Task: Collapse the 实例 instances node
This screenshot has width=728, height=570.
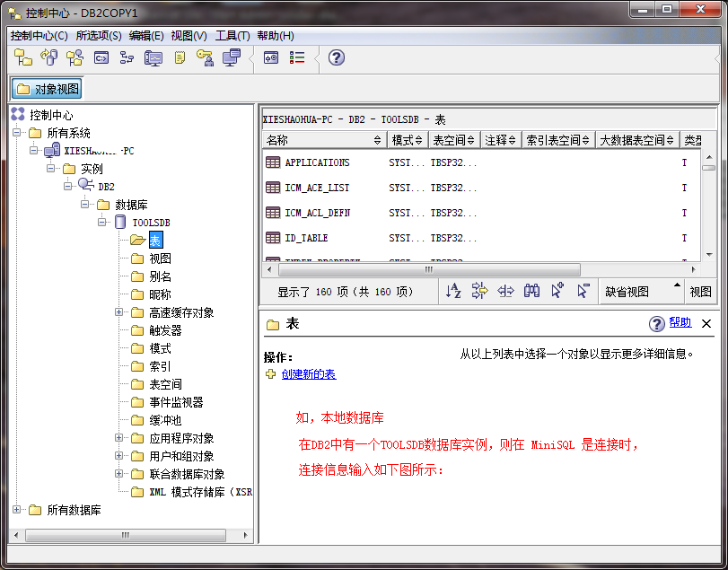Action: point(51,169)
